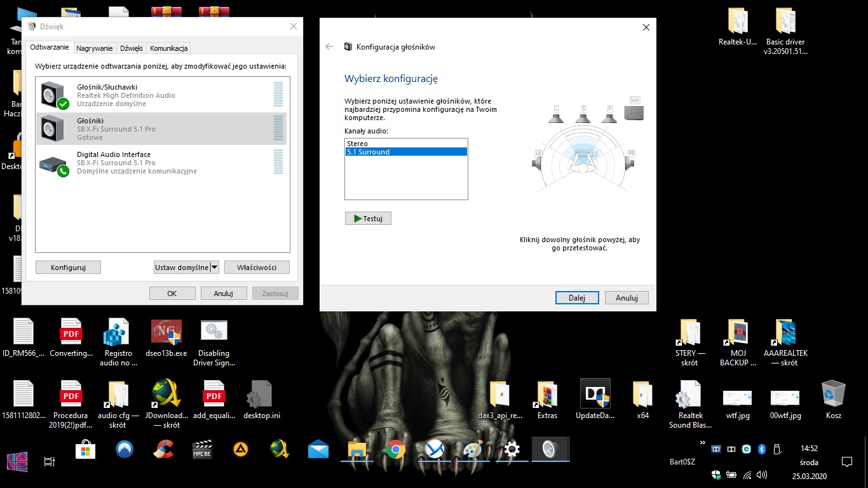Open Właściwości for selected device
The height and width of the screenshot is (488, 868).
pos(257,268)
